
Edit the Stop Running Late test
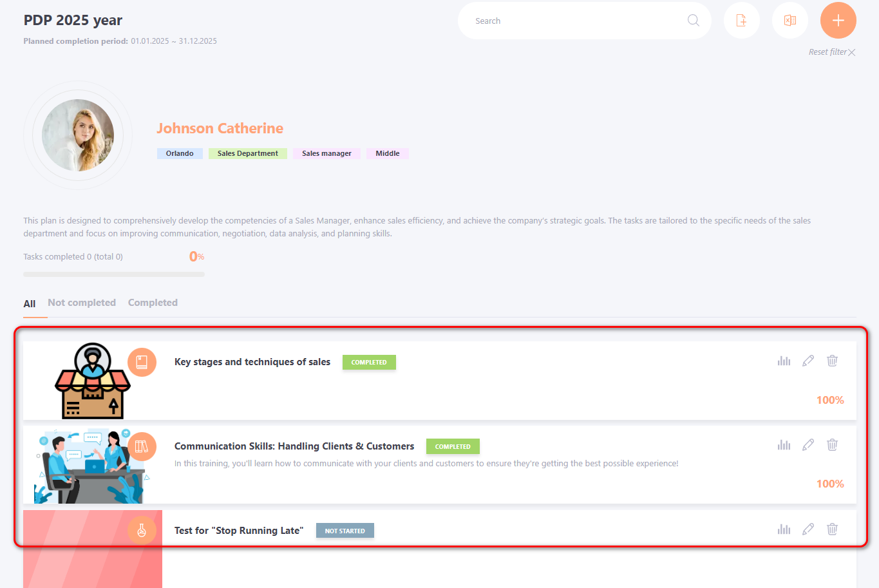coord(808,529)
